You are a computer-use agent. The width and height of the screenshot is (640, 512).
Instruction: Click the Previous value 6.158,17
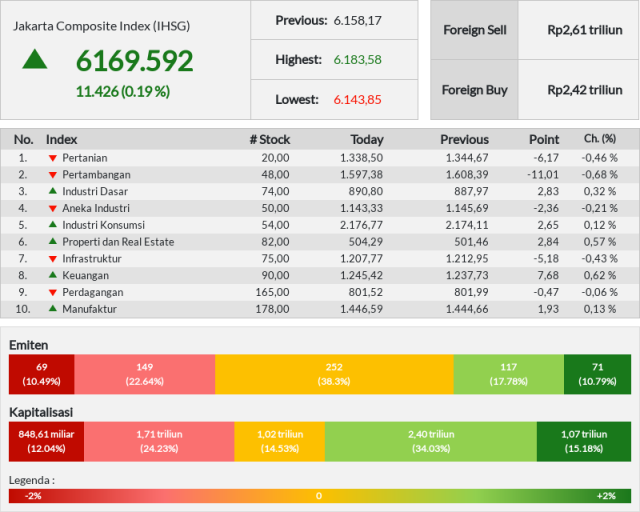[x=358, y=20]
